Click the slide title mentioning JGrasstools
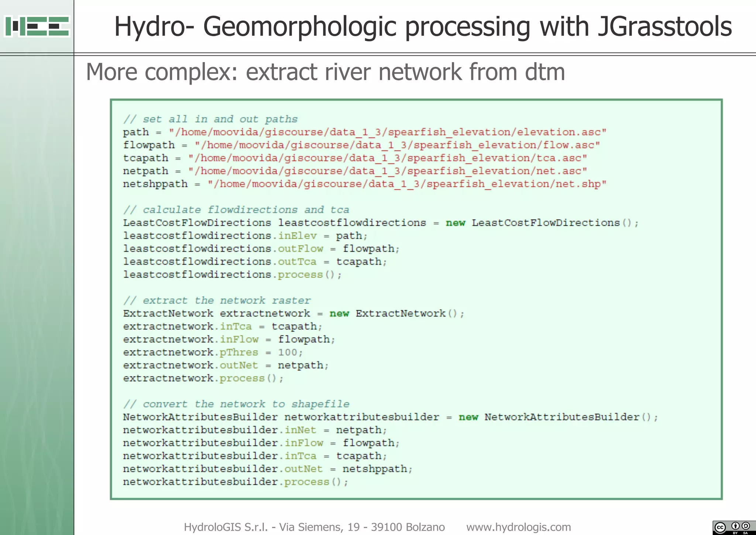 [x=423, y=27]
